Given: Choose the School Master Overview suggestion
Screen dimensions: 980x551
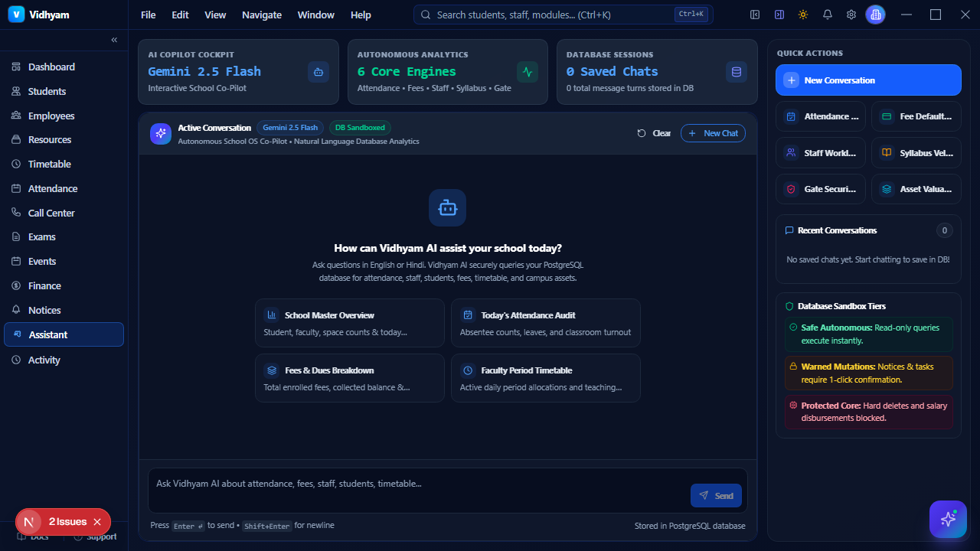Looking at the screenshot, I should click(x=350, y=323).
